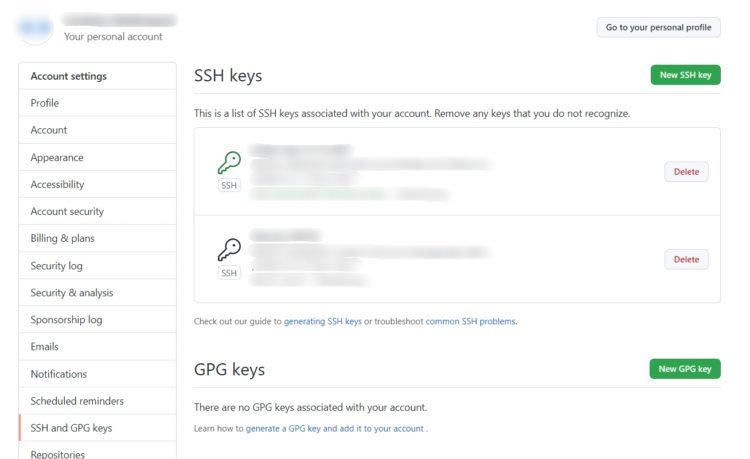Open generate a GPG key help link
This screenshot has height=459, width=750.
335,428
